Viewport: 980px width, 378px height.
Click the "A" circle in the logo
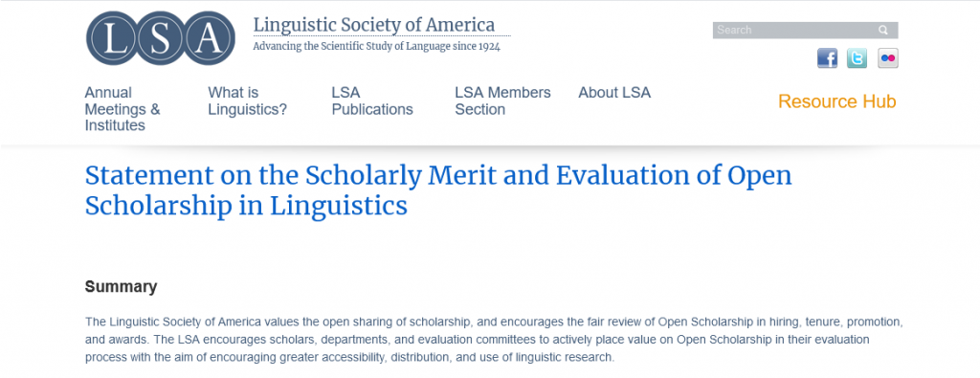click(208, 38)
